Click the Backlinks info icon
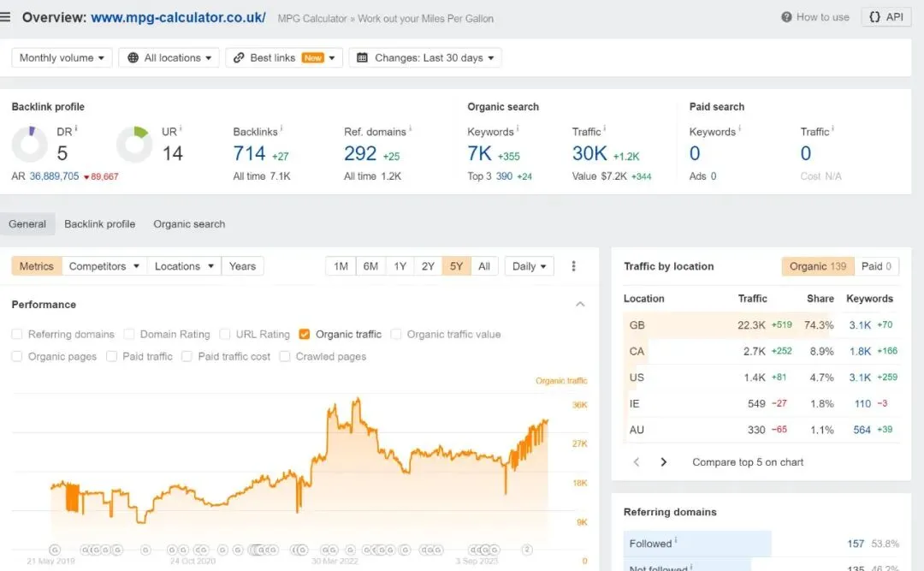 coord(281,128)
